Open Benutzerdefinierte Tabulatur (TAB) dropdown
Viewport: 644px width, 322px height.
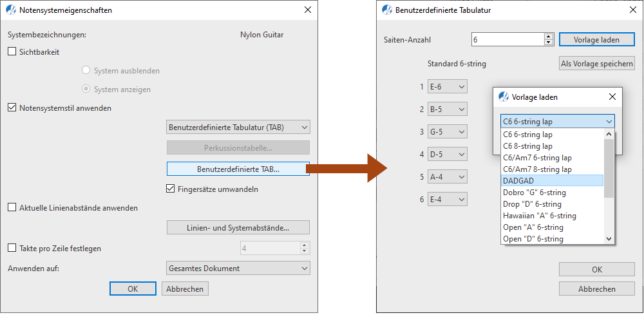click(238, 127)
